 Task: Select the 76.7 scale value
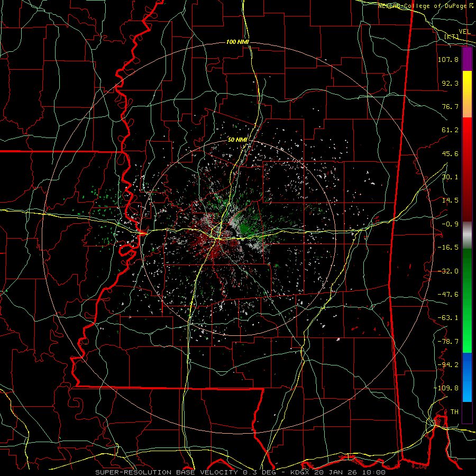click(x=450, y=106)
